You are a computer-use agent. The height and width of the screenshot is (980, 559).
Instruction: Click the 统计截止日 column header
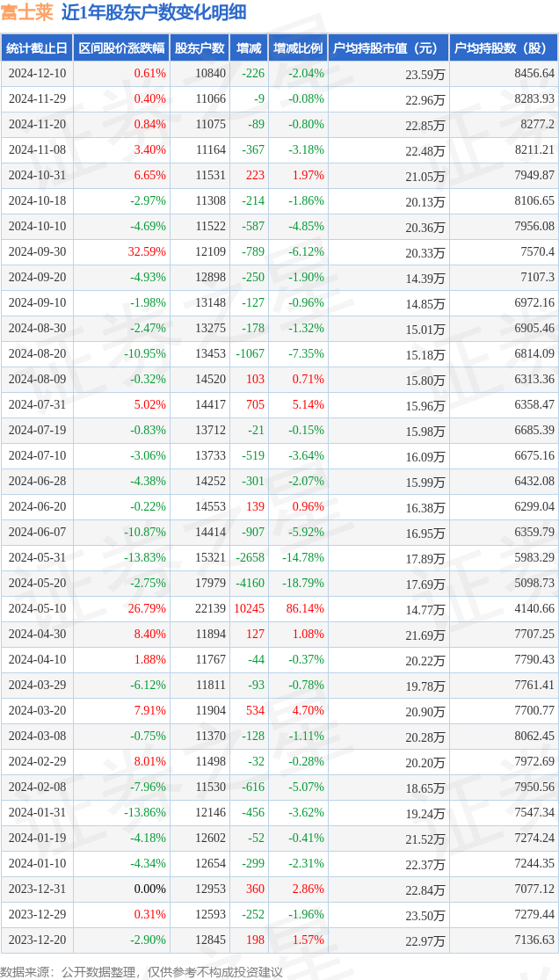(37, 47)
